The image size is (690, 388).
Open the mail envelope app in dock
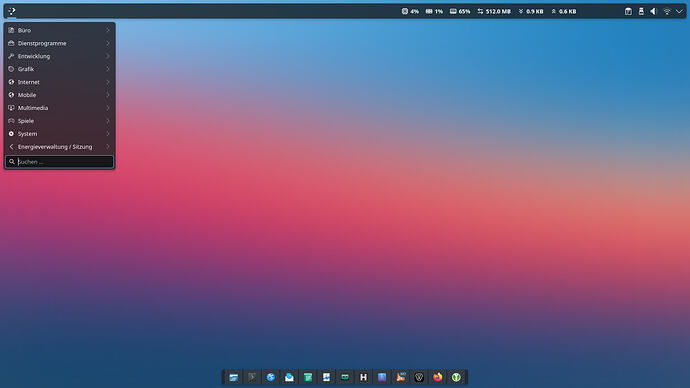(x=289, y=377)
